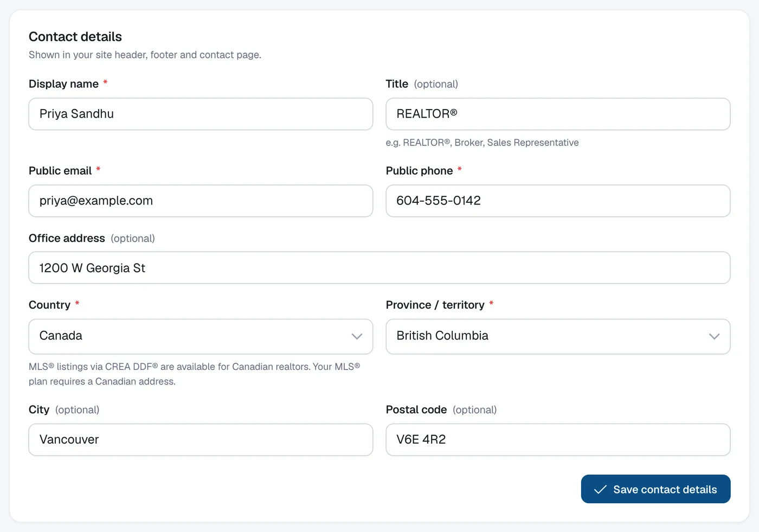Image resolution: width=759 pixels, height=532 pixels.
Task: Click the Province / territory label
Action: tap(435, 305)
